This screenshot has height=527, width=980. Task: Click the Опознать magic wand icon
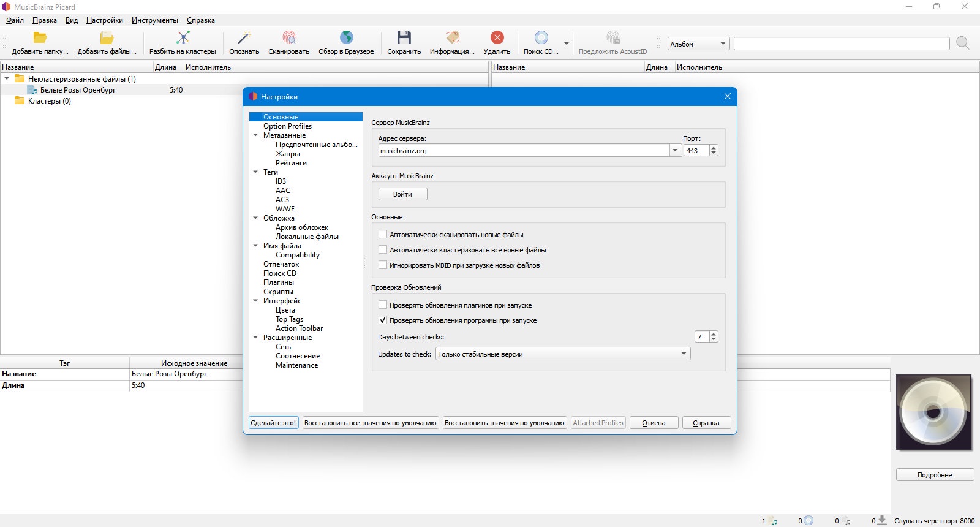click(244, 37)
